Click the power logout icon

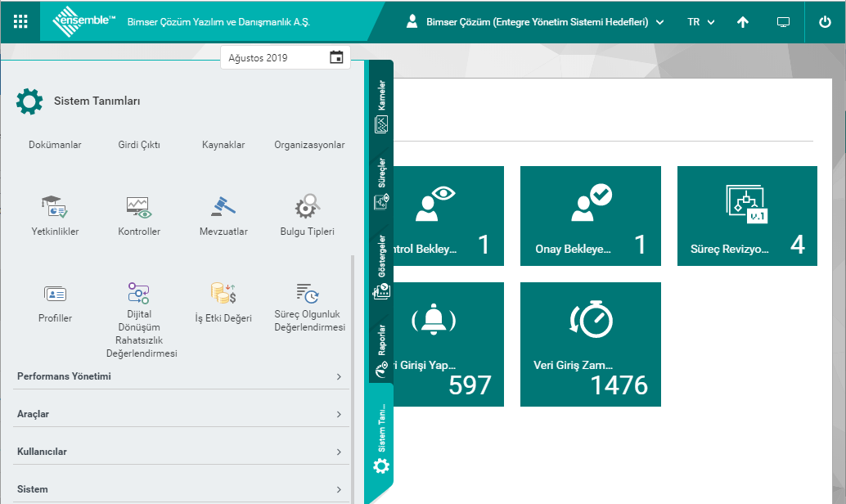(x=825, y=22)
